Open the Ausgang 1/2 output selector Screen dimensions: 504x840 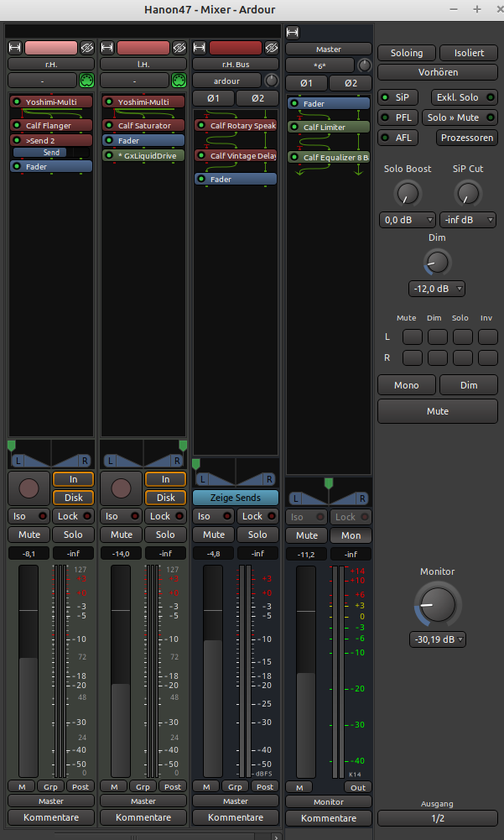point(438,818)
